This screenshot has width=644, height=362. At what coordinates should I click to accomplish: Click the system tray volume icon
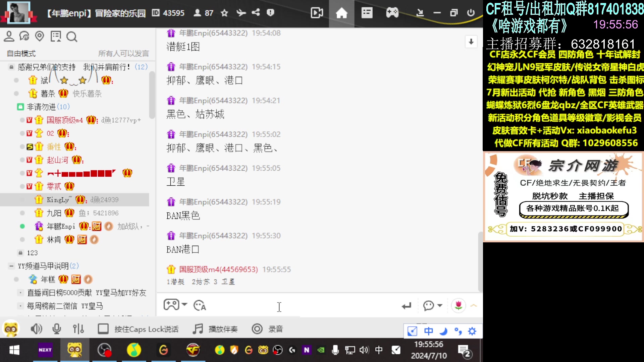(x=364, y=350)
